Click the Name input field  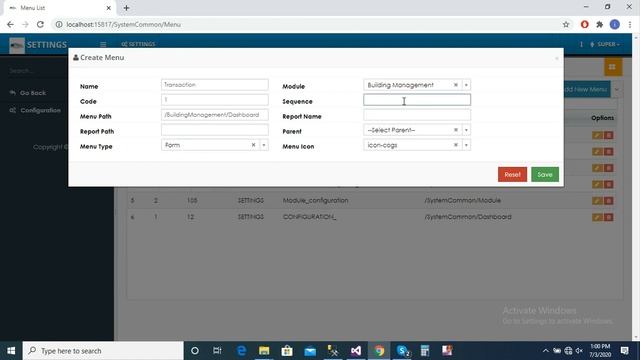[215, 85]
